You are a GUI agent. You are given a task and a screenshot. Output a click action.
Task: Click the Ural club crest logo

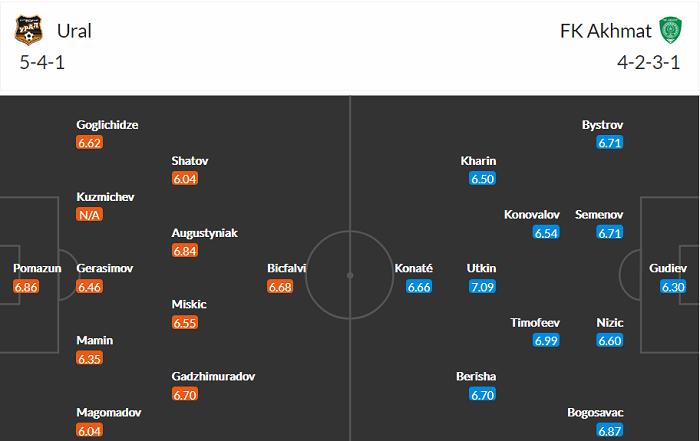[30, 31]
